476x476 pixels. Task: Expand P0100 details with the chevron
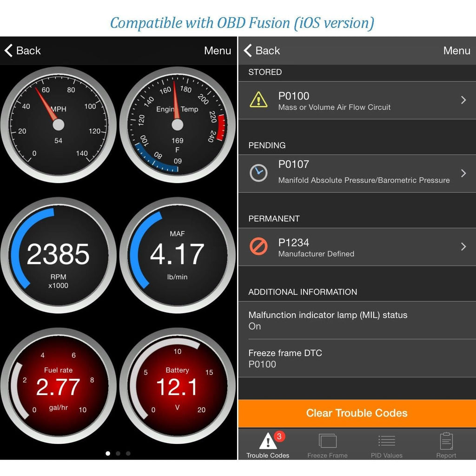point(463,100)
